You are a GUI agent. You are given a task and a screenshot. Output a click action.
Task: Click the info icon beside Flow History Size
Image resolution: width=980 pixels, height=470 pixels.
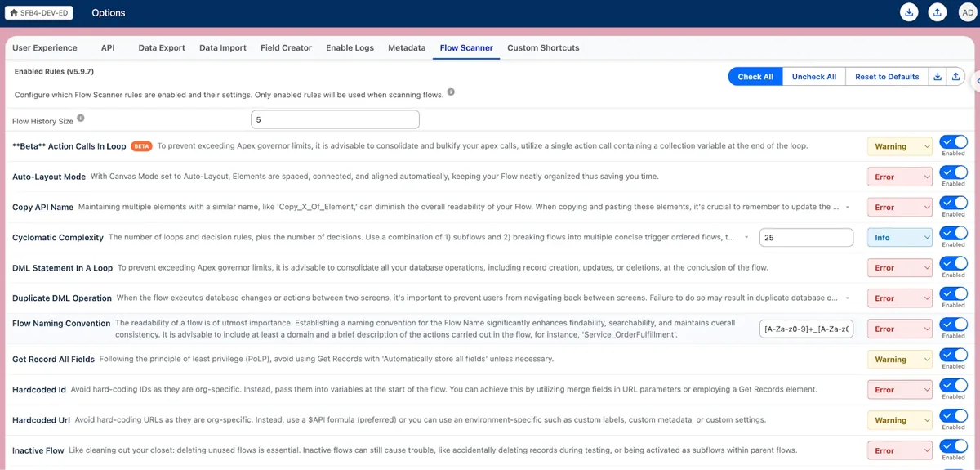click(x=81, y=119)
